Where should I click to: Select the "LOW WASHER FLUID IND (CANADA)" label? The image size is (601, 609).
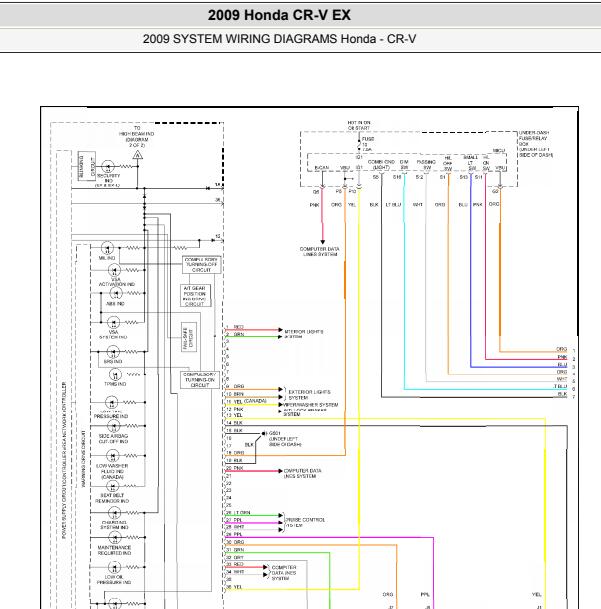[x=112, y=471]
